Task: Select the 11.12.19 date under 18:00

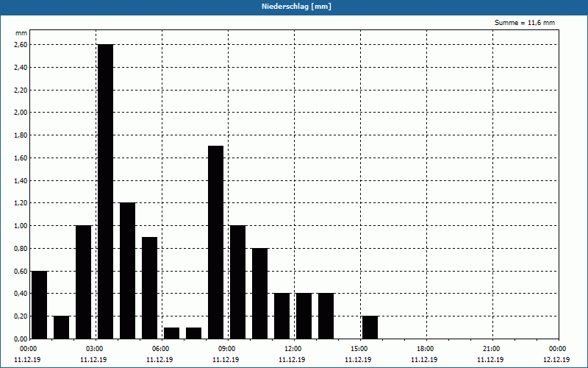Action: pos(424,360)
